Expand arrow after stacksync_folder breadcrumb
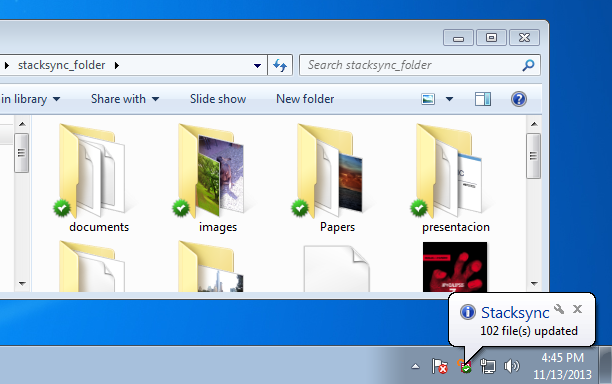The width and height of the screenshot is (612, 384). tap(117, 65)
